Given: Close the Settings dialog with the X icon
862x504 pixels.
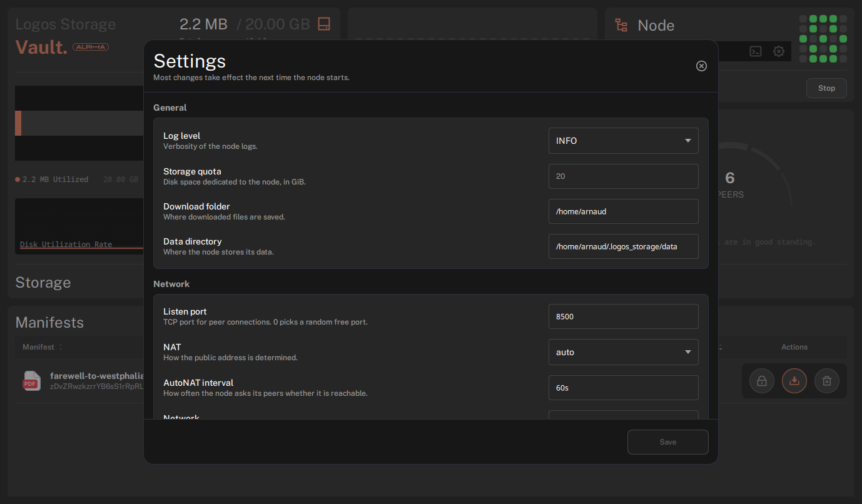Looking at the screenshot, I should (x=701, y=66).
